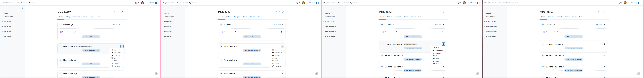Open Grades tab in second panel
The height and width of the screenshot is (78, 644).
(245, 17)
